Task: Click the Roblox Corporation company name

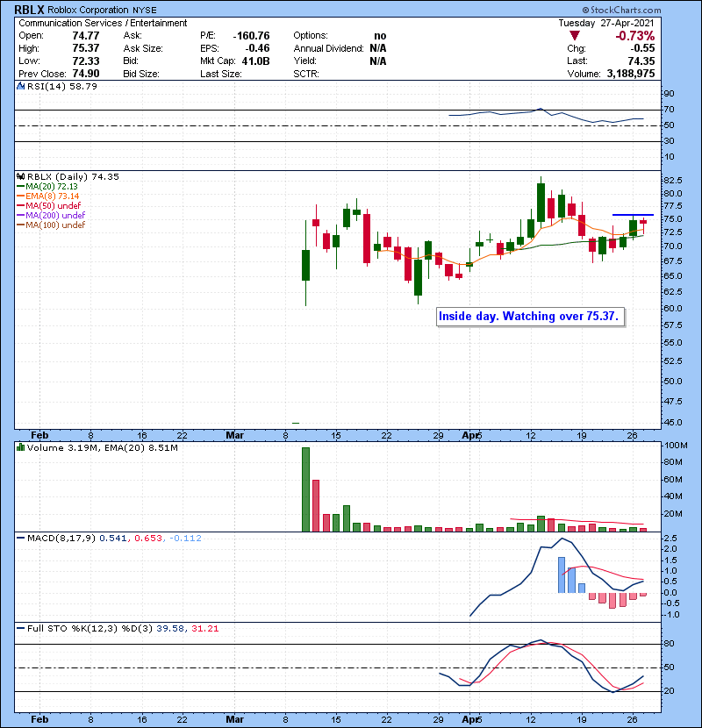Action: [88, 10]
